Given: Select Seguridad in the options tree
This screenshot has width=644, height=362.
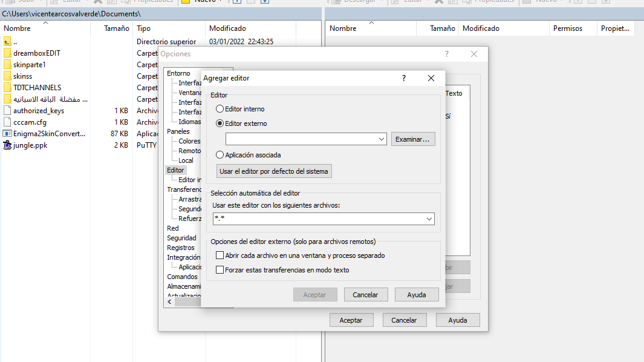Looking at the screenshot, I should pyautogui.click(x=181, y=238).
